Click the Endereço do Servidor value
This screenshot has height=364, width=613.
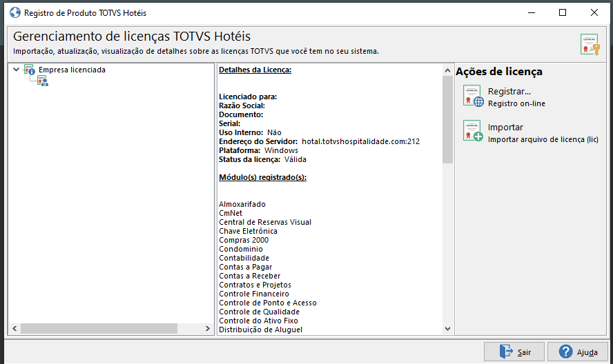pyautogui.click(x=361, y=141)
